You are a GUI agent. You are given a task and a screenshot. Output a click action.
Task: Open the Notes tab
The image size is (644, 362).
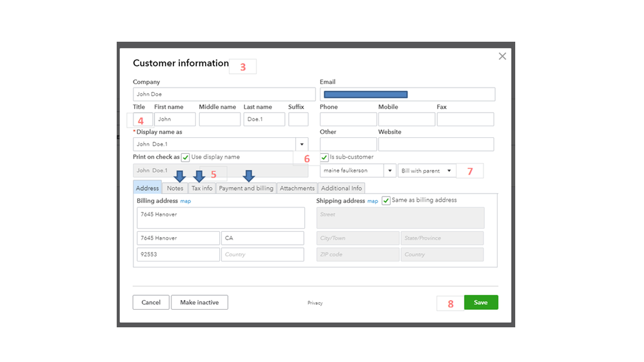(175, 188)
